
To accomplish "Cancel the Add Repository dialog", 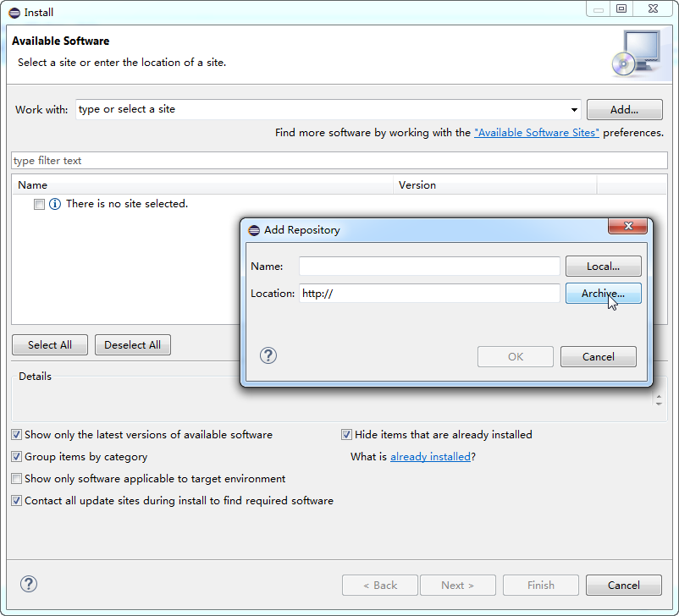I will 598,356.
